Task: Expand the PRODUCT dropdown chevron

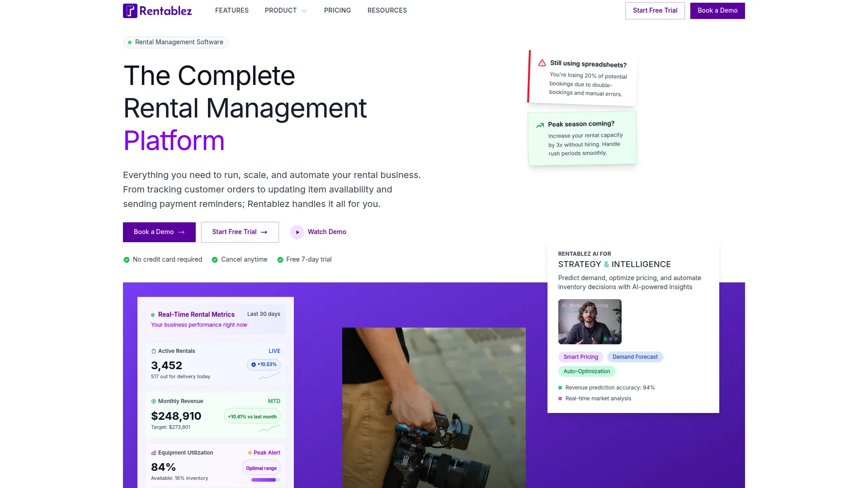Action: (x=304, y=11)
